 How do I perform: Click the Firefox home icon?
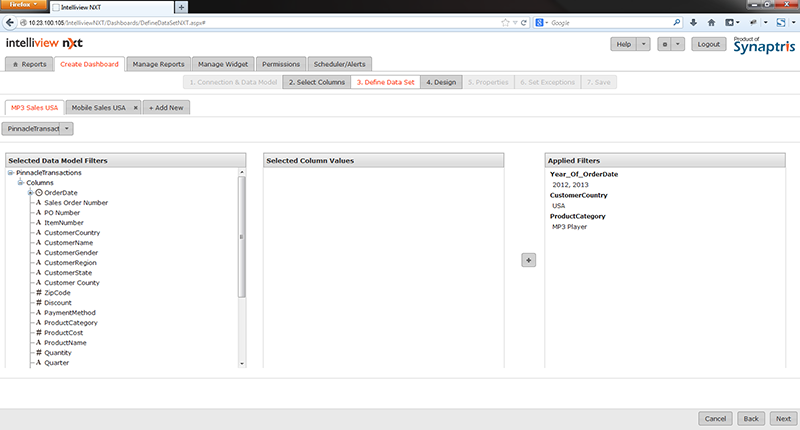(710, 22)
